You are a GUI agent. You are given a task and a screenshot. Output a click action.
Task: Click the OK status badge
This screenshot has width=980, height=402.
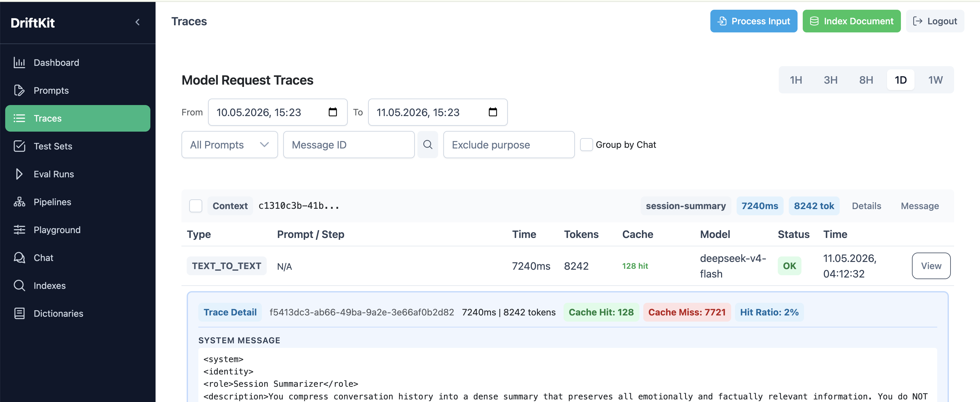[x=789, y=266]
